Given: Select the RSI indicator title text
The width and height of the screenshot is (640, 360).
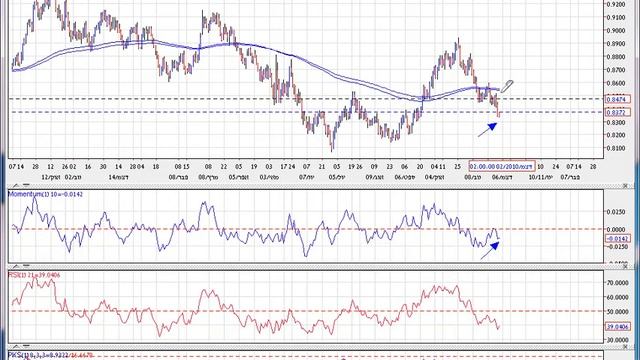Looking at the screenshot, I should click(34, 275).
